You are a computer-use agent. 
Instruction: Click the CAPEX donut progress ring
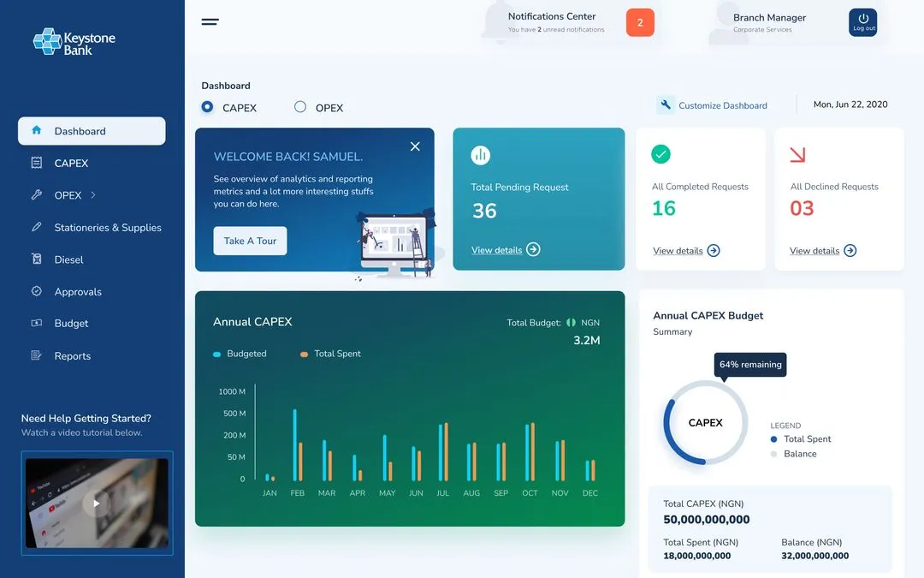pos(705,422)
